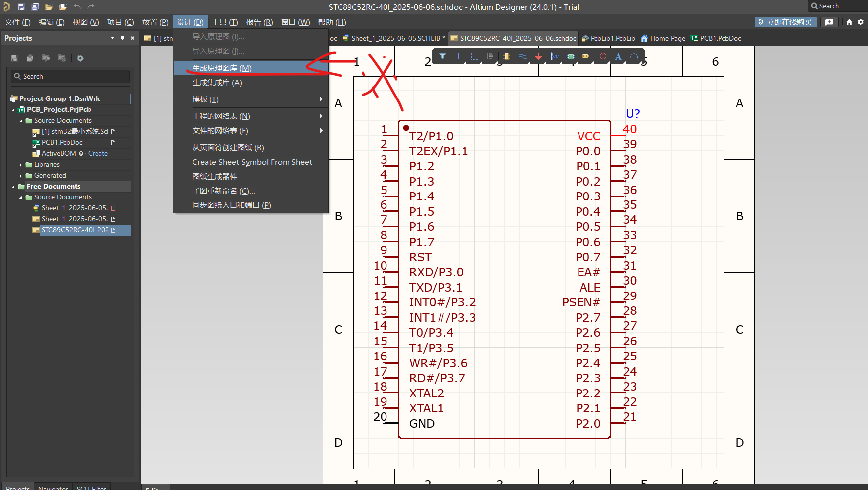Open the 工具 (T) menu

pos(225,22)
